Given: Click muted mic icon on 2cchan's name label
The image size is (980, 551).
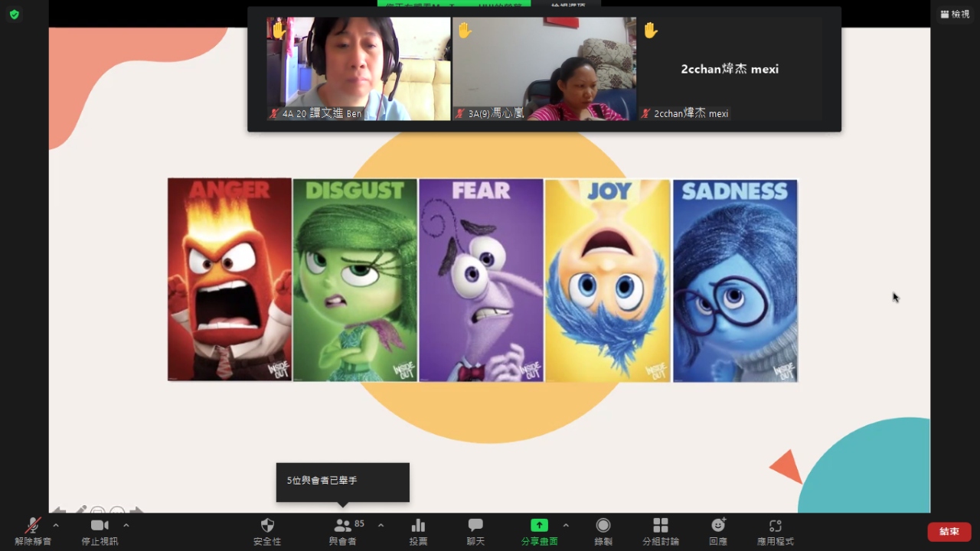Looking at the screenshot, I should tap(646, 113).
